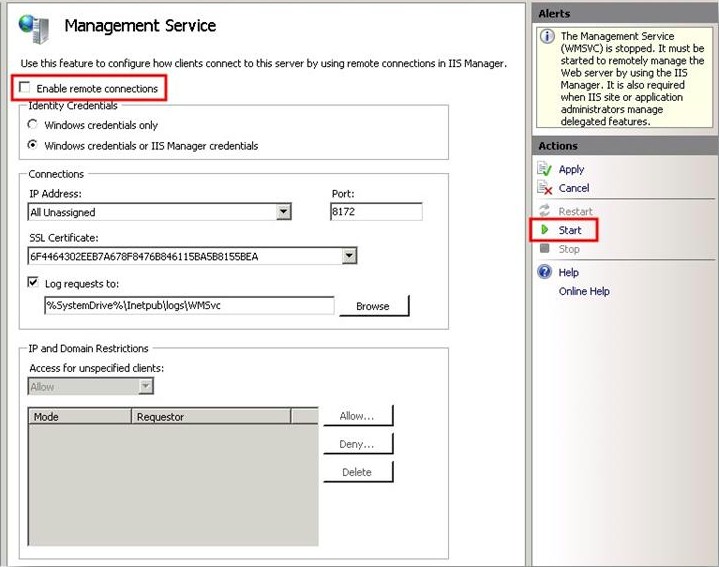The width and height of the screenshot is (719, 567).
Task: Click the Mode column header
Action: (x=80, y=416)
